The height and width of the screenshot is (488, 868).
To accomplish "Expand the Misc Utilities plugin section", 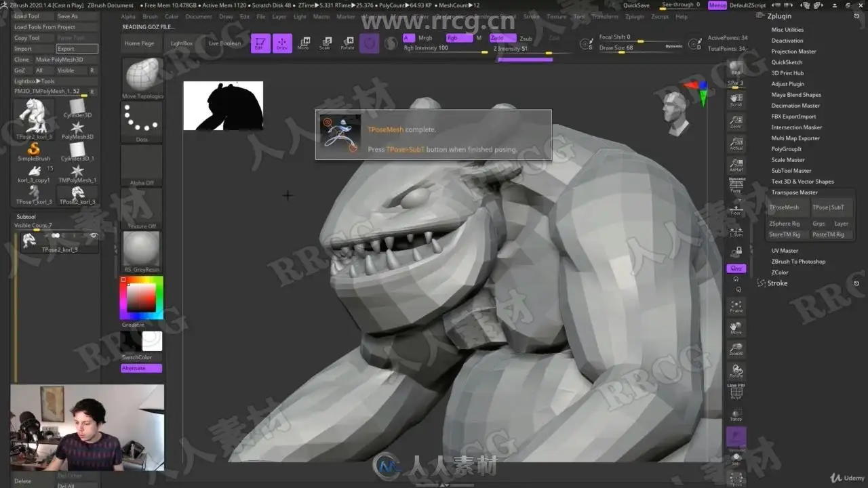I will point(787,30).
